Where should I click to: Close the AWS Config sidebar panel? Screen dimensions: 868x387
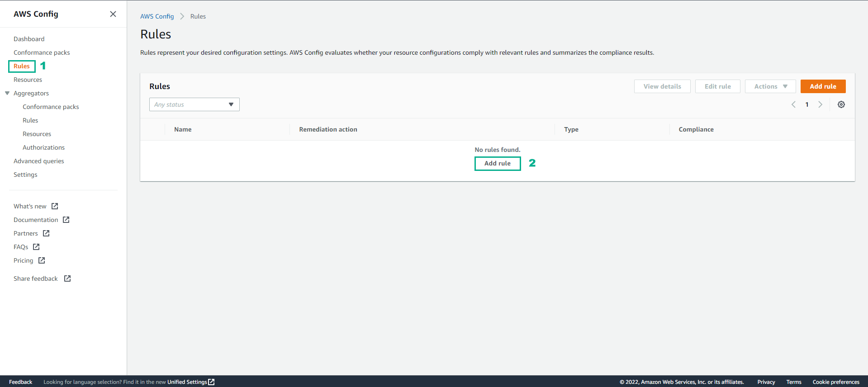point(113,14)
